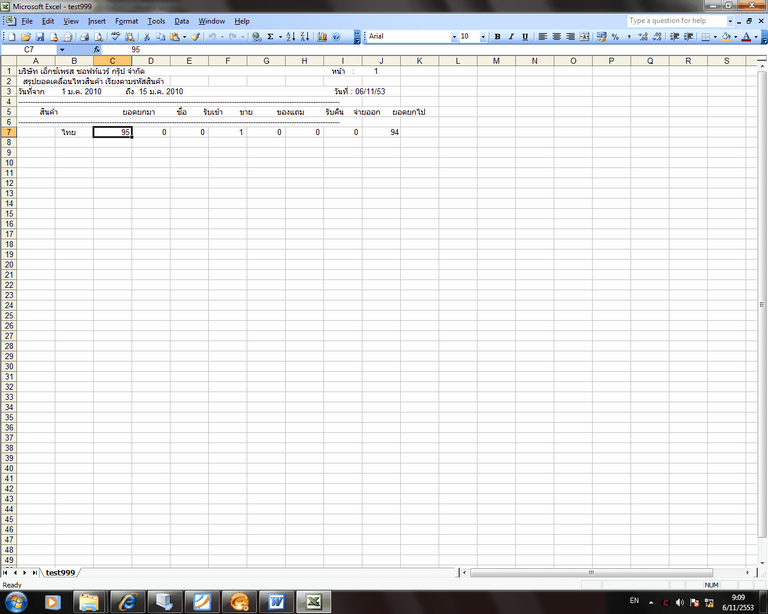
Task: Sort ascending A to Z
Action: pos(290,37)
